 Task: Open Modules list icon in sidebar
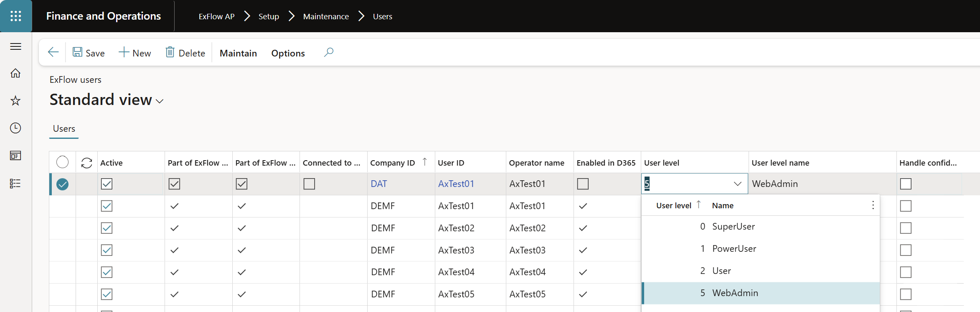15,183
